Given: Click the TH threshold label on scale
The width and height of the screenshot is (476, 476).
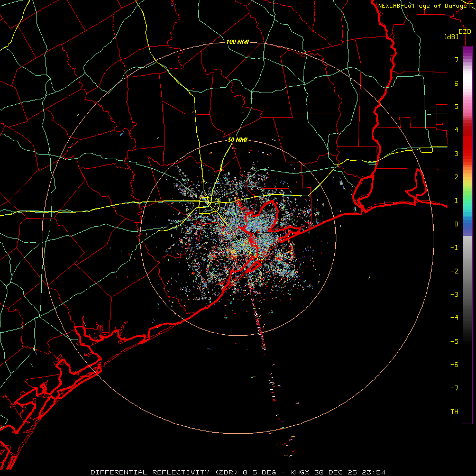Looking at the screenshot, I should (x=454, y=412).
